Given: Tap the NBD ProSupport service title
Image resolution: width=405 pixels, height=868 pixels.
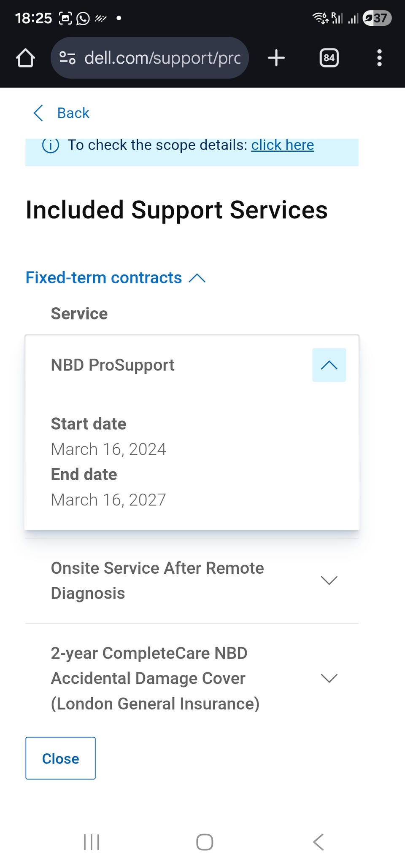Looking at the screenshot, I should click(112, 365).
